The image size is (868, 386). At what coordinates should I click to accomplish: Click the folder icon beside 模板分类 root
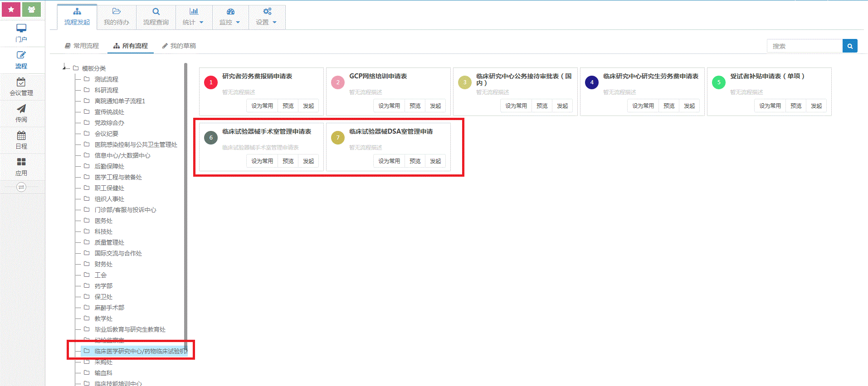76,68
